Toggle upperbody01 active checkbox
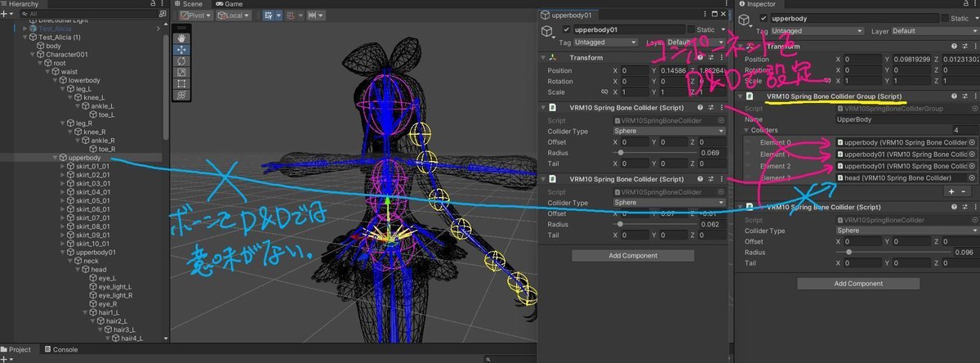Image resolution: width=980 pixels, height=363 pixels. (568, 29)
